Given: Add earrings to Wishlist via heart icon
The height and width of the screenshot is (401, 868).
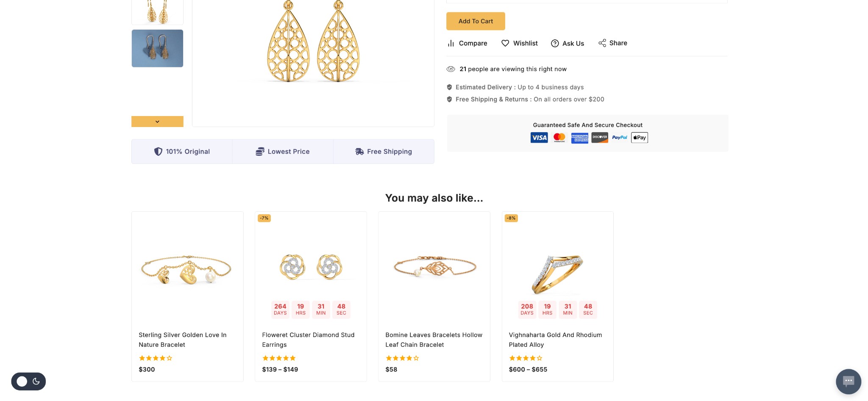Looking at the screenshot, I should 505,43.
